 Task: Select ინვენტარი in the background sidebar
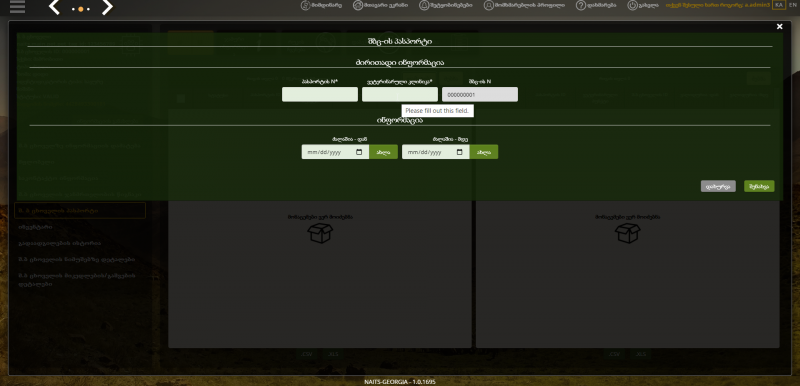35,227
